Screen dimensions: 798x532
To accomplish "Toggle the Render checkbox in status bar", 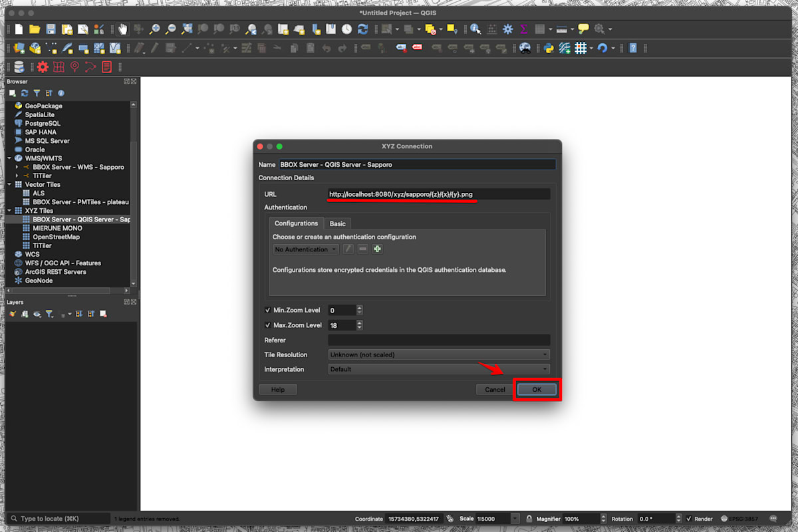I will (x=689, y=519).
